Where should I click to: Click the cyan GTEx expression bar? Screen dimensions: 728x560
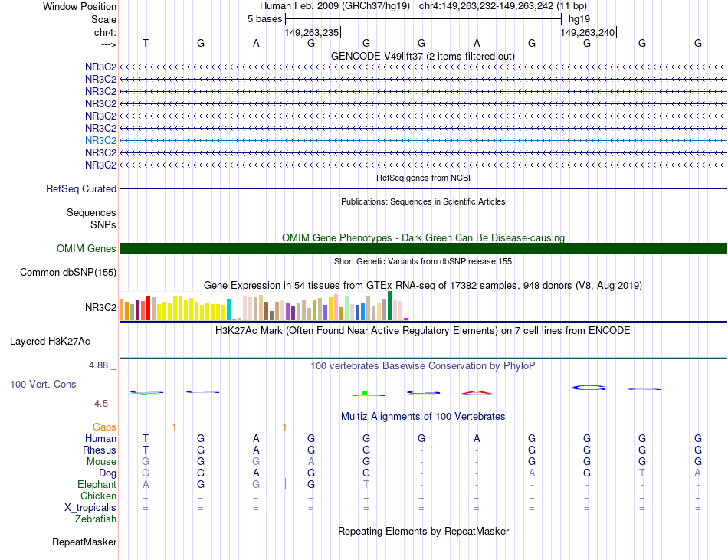tap(229, 309)
